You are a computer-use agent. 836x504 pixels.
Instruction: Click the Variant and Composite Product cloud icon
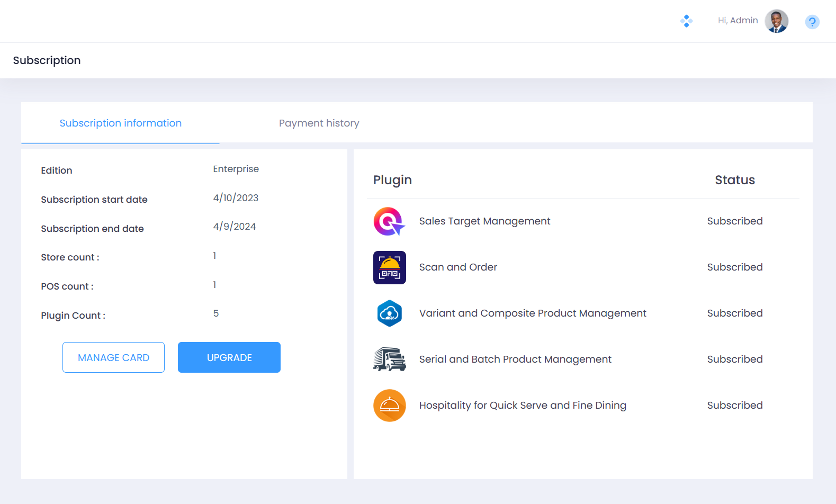coord(389,313)
